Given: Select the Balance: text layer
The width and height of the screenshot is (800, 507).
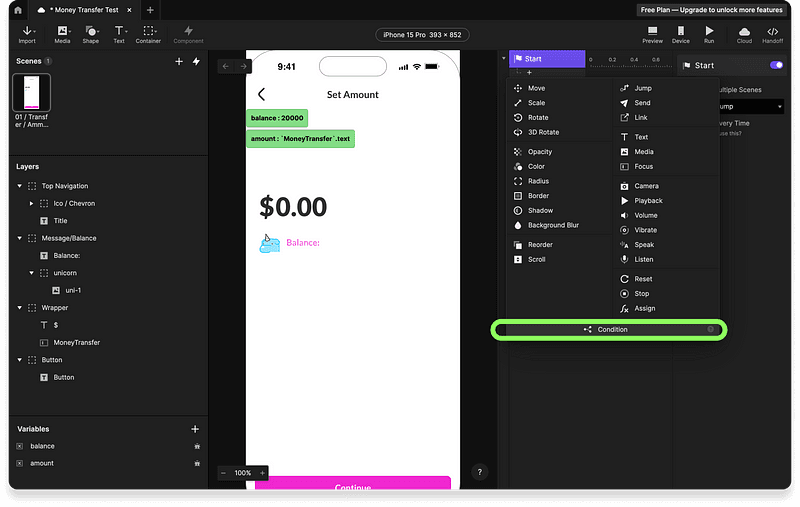Looking at the screenshot, I should click(x=66, y=256).
